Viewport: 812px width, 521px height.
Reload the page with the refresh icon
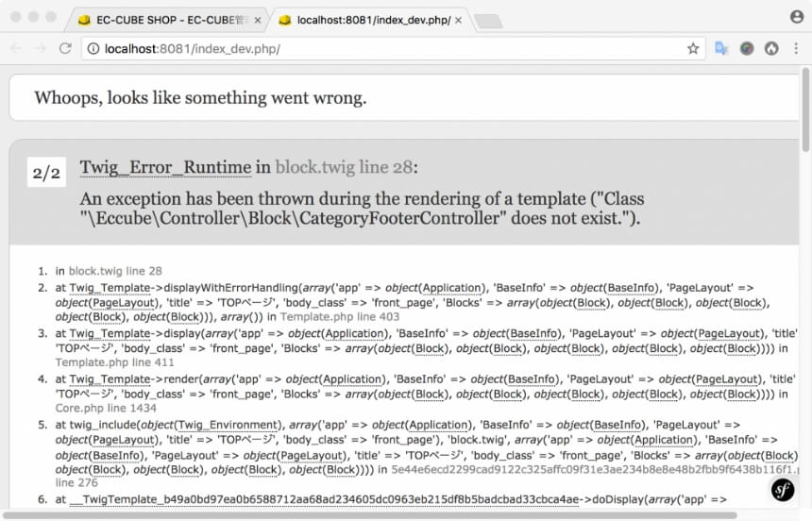(x=65, y=49)
